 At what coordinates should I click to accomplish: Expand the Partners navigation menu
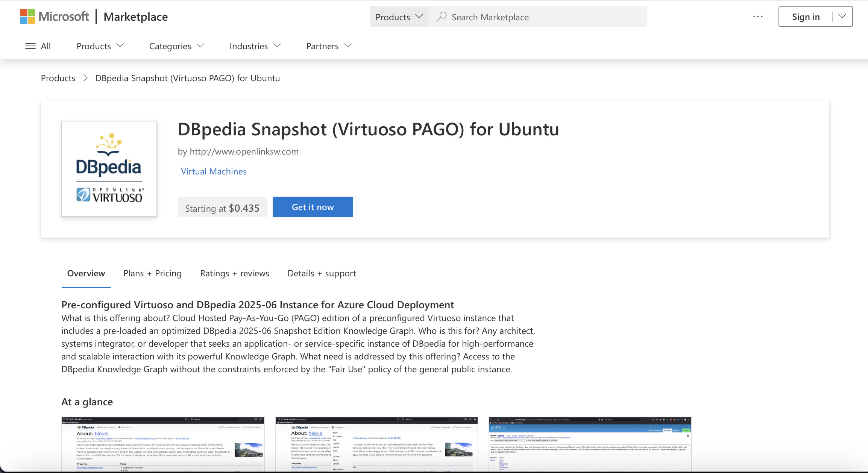tap(329, 46)
